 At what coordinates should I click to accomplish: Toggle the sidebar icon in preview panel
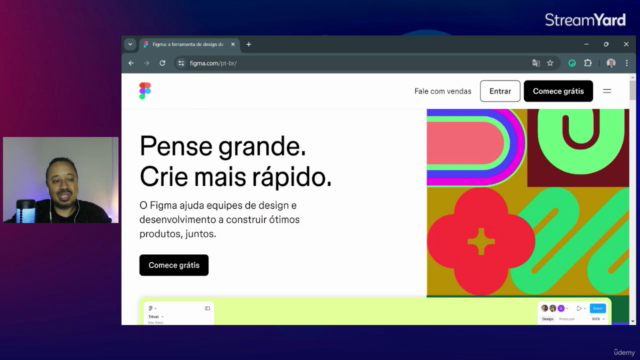pos(207,308)
